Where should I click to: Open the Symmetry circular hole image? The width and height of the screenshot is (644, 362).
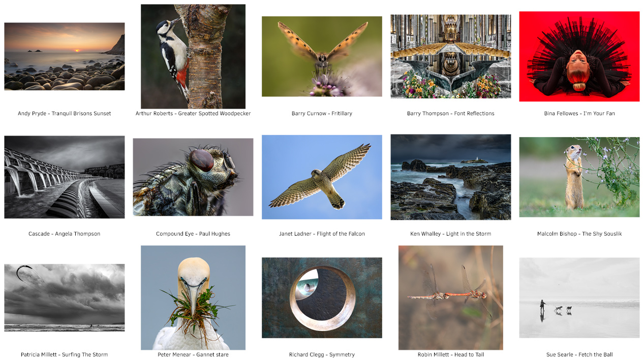[322, 298]
